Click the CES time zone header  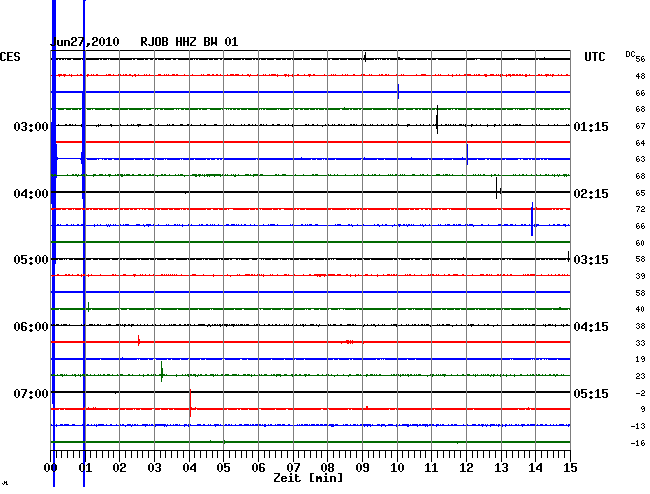tap(10, 57)
